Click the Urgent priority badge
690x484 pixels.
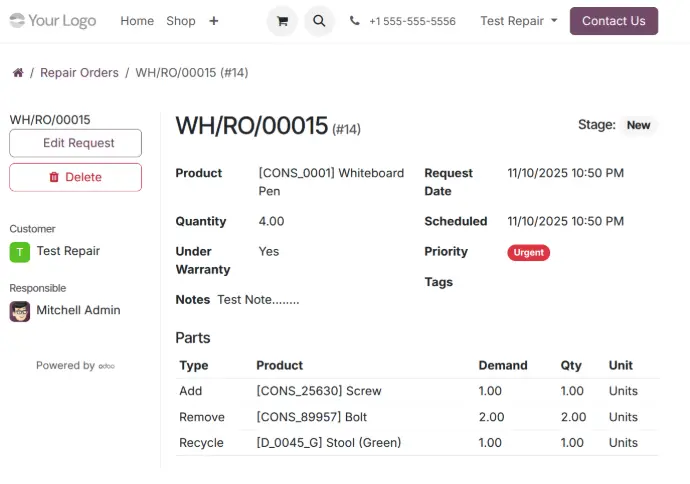[x=528, y=253]
